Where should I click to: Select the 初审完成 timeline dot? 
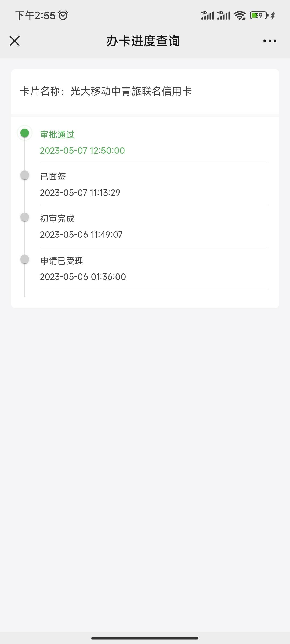[25, 217]
